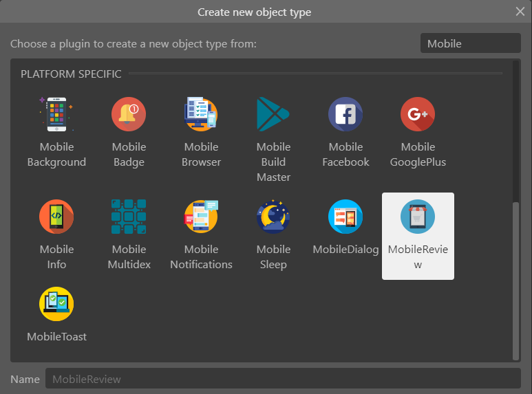Select the Mobile Notifications plugin icon
The image size is (532, 394).
pos(201,217)
